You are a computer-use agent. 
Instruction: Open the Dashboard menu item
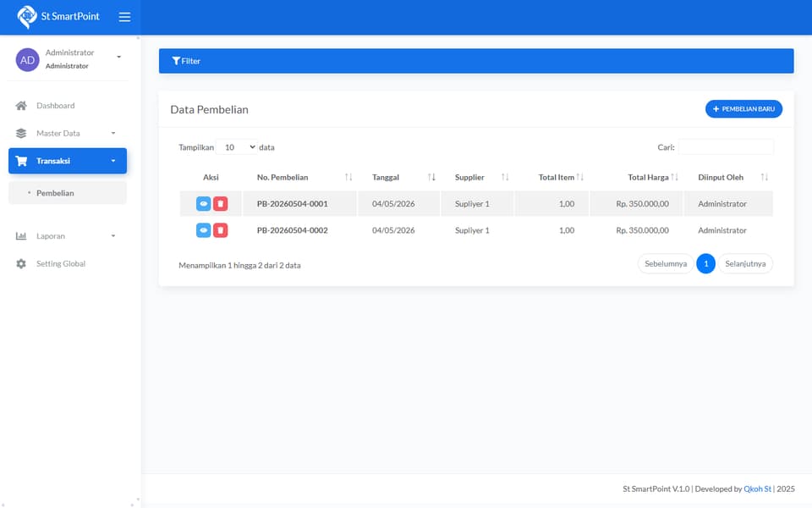pos(68,106)
